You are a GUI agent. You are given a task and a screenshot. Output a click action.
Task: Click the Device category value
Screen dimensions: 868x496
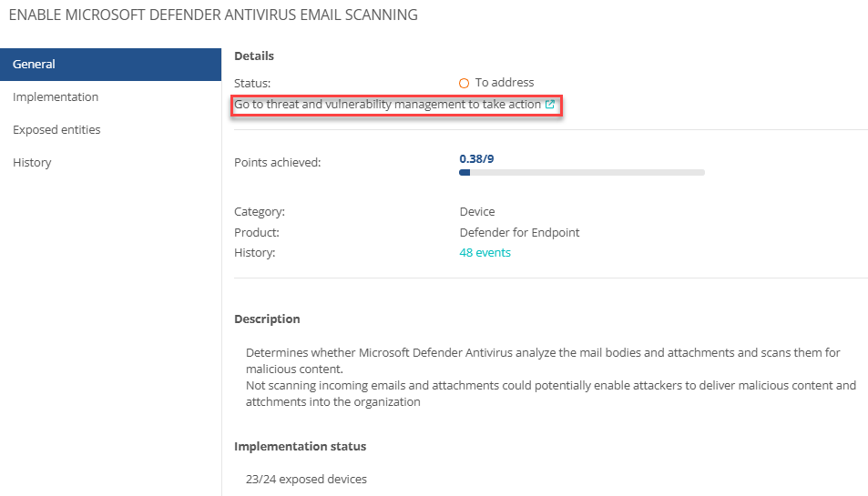click(x=477, y=212)
